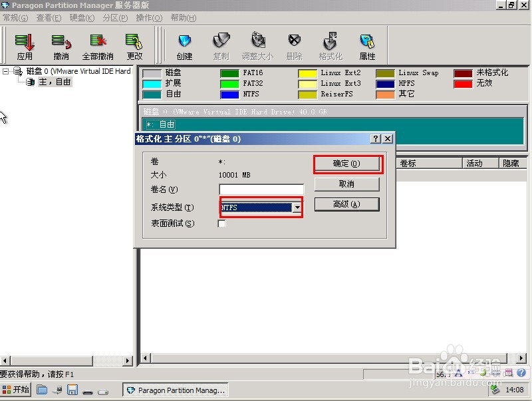Click the 无效 red legend swatch
The image size is (532, 401).
click(x=463, y=83)
